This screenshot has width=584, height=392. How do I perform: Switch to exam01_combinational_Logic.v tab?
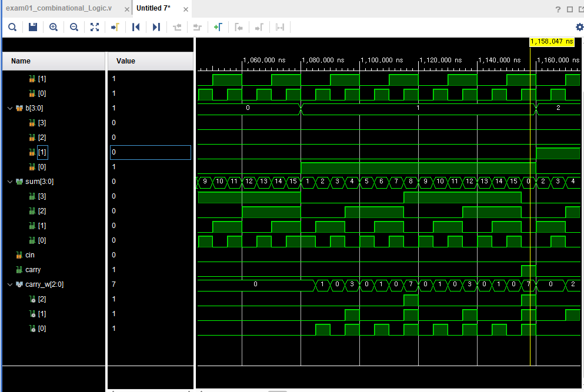coord(58,8)
